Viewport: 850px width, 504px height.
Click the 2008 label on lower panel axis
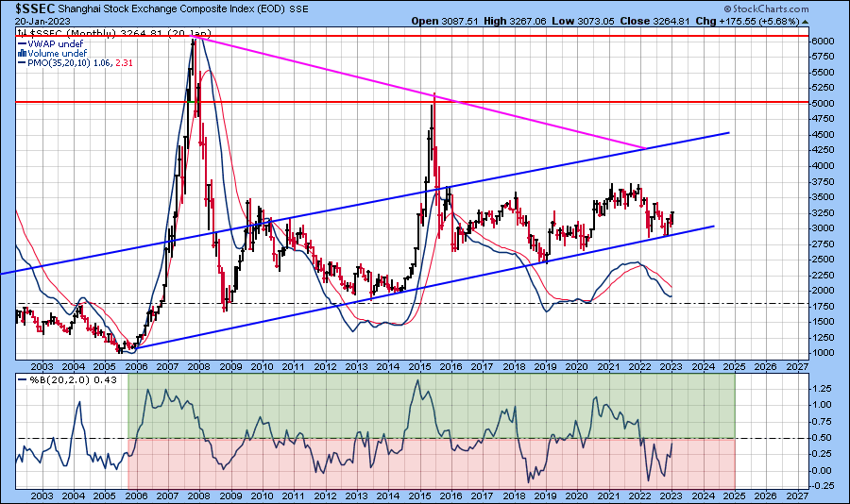(198, 496)
